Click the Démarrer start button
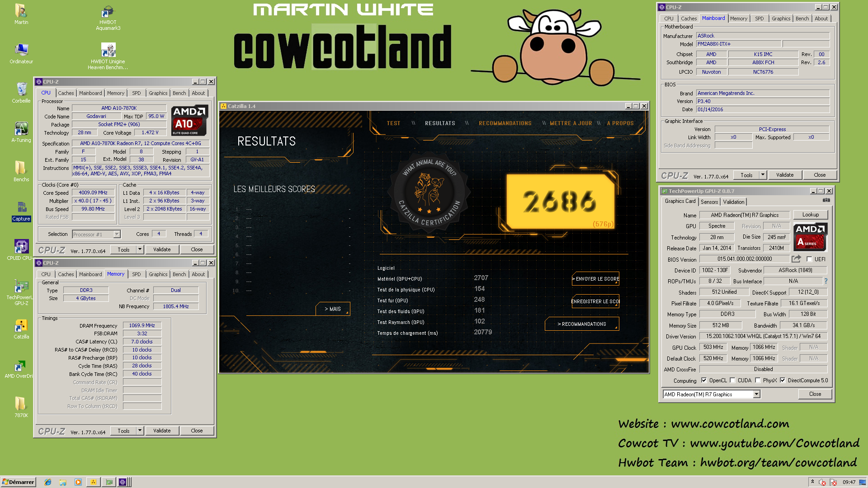 pos(18,482)
